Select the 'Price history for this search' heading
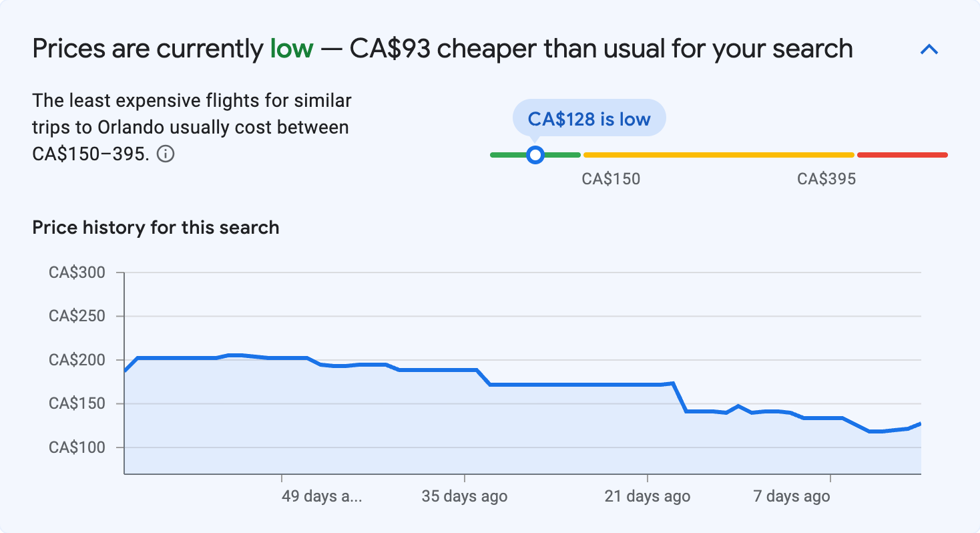 [x=155, y=227]
